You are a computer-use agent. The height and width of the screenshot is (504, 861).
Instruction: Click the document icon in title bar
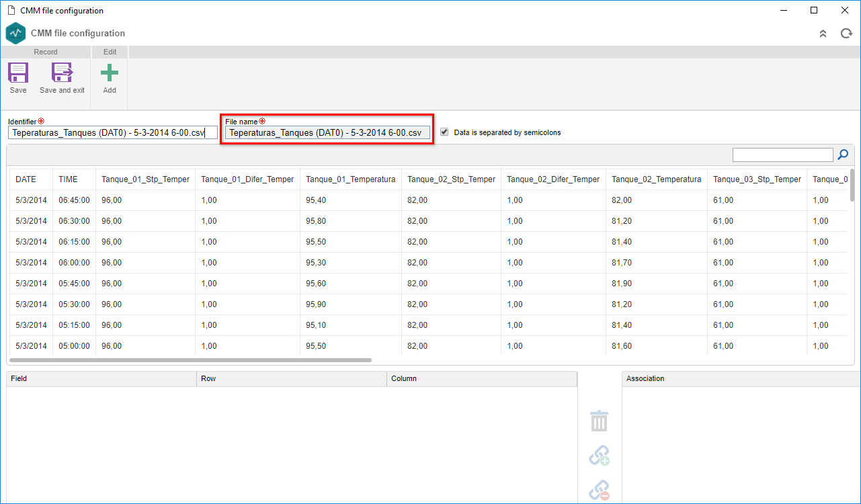tap(11, 10)
